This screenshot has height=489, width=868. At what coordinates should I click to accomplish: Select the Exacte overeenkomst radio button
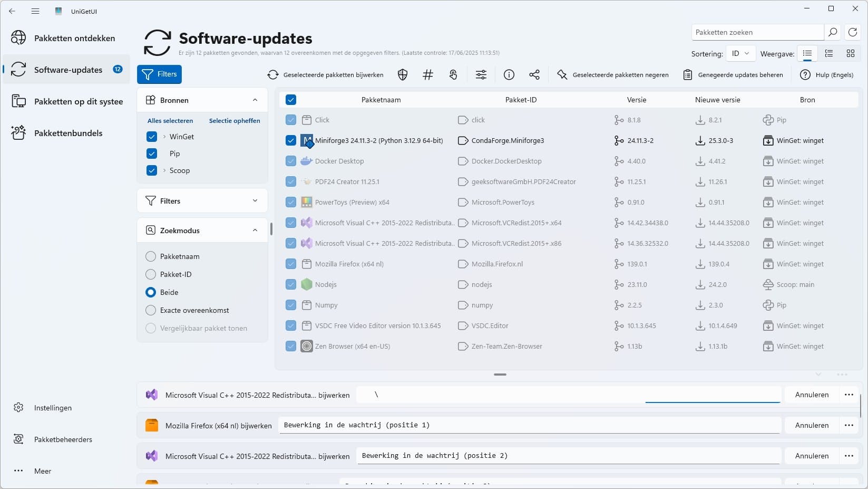(150, 310)
